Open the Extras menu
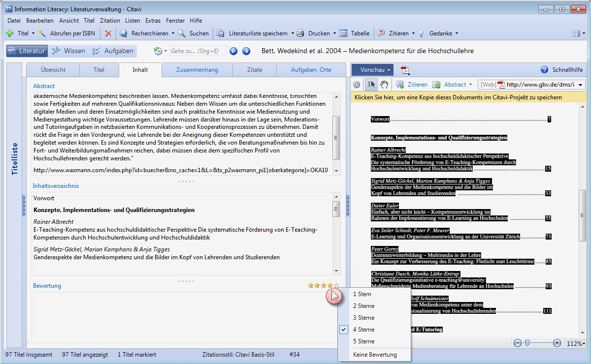 pyautogui.click(x=153, y=21)
